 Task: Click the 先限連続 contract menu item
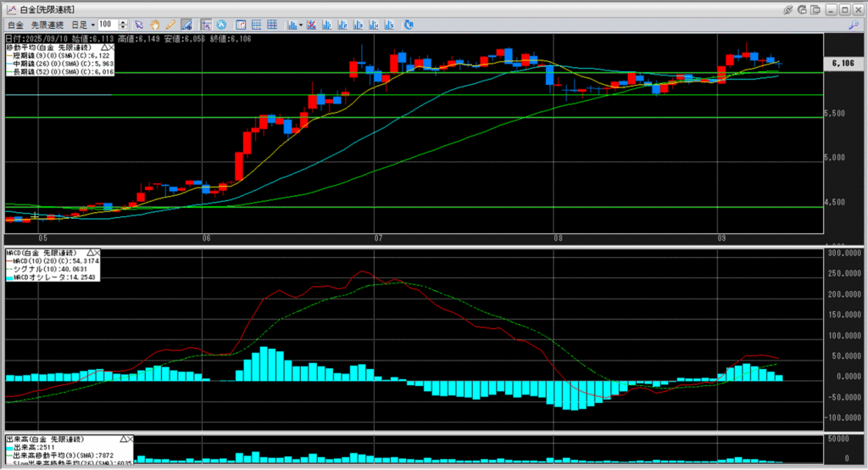pyautogui.click(x=49, y=25)
